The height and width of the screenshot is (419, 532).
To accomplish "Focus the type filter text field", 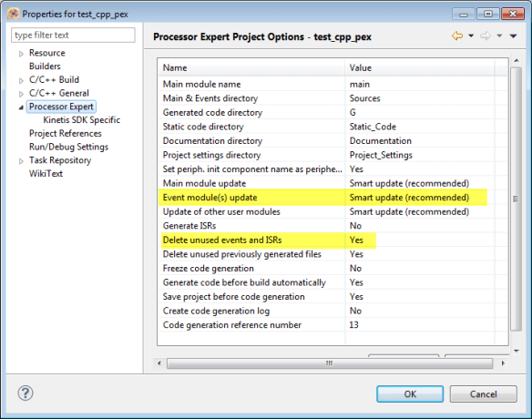I will point(73,35).
